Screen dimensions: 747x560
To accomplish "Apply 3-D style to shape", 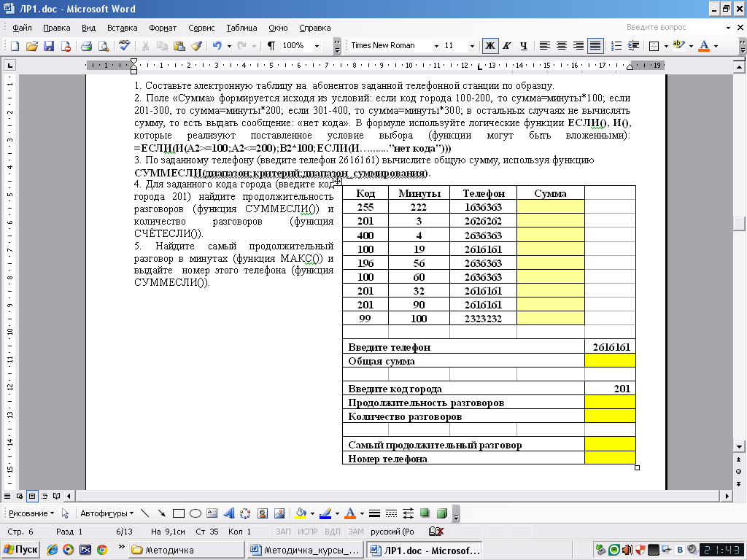I will coord(442,513).
